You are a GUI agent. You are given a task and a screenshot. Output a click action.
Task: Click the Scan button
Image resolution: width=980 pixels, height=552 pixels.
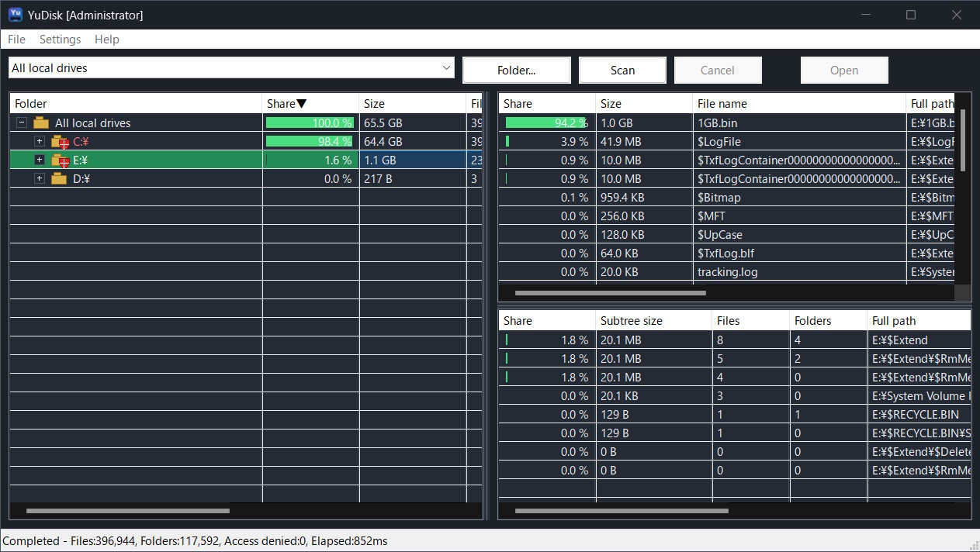[622, 70]
